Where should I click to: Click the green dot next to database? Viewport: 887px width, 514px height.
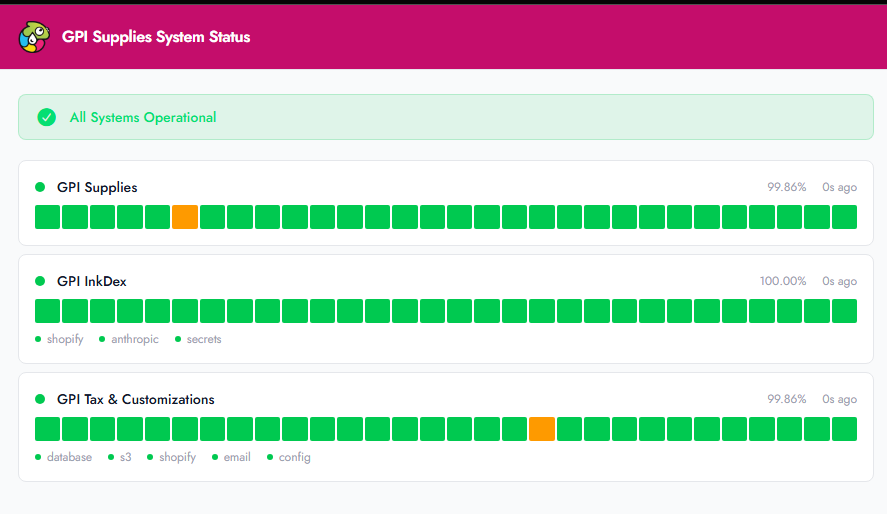coord(38,457)
